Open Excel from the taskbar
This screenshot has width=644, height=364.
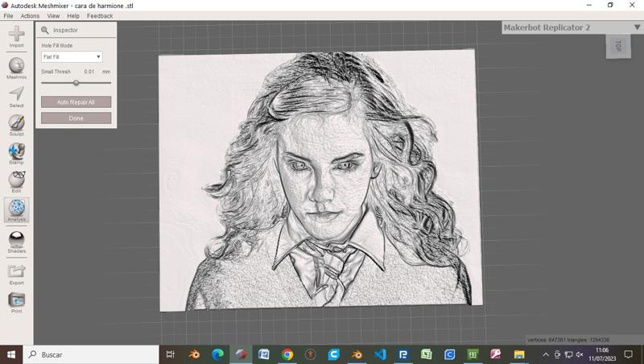(x=427, y=354)
